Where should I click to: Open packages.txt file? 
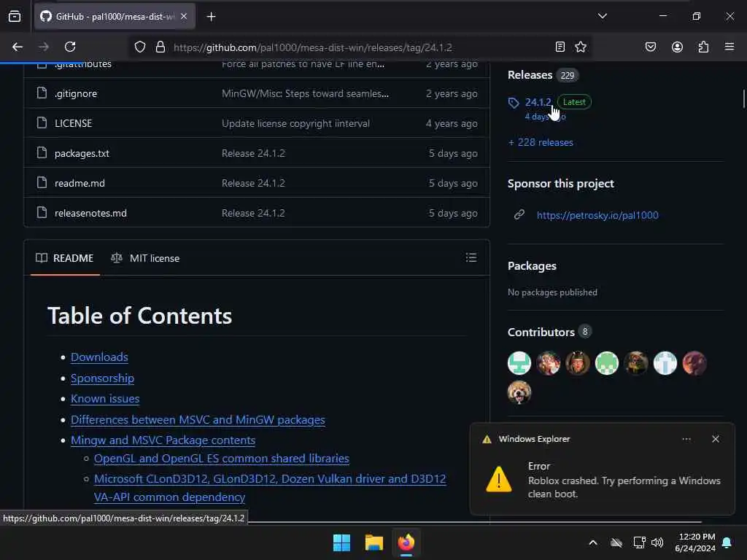click(x=82, y=153)
